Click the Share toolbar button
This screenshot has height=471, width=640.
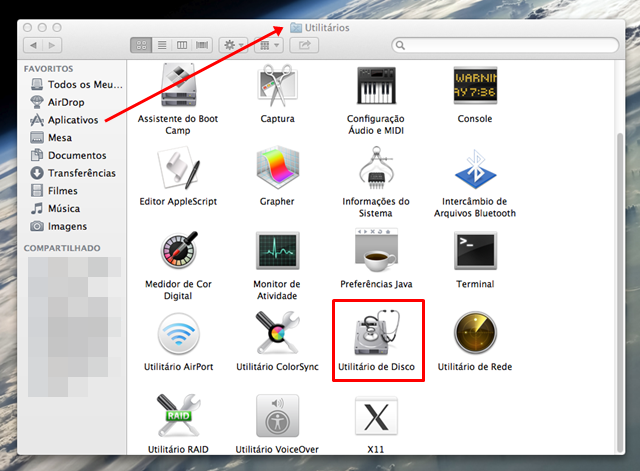[304, 45]
